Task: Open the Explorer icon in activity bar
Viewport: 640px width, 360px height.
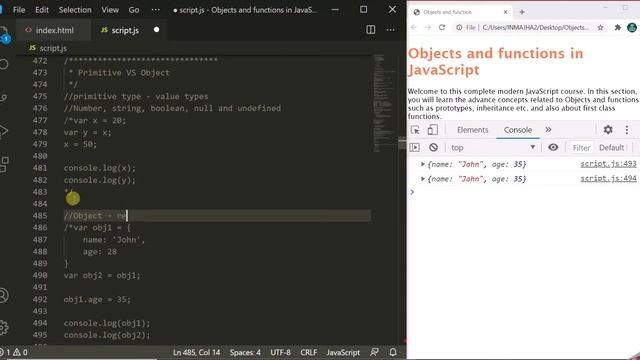Action: click(3, 33)
